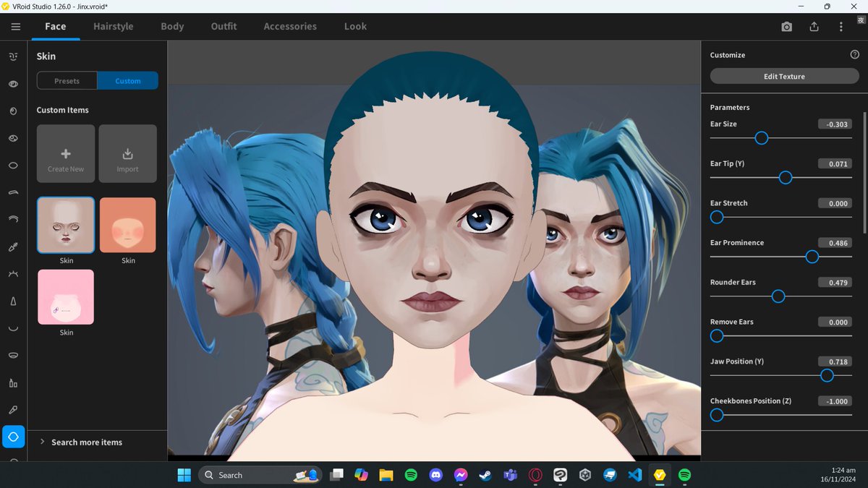The height and width of the screenshot is (488, 868).
Task: Click the Ear Tip (Y) slider handle
Action: click(x=786, y=178)
